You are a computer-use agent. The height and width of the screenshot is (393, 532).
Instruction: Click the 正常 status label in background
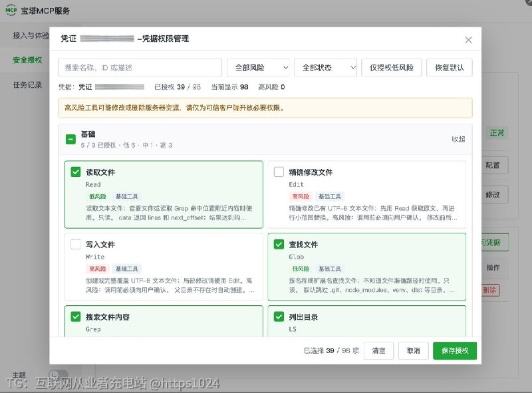[497, 133]
